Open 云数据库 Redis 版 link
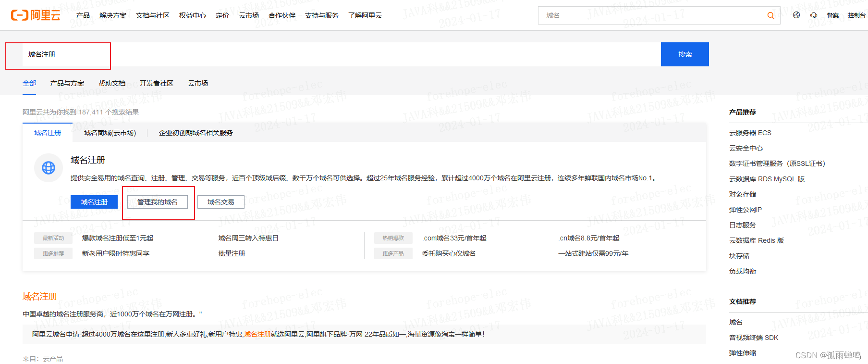This screenshot has height=364, width=868. click(757, 240)
